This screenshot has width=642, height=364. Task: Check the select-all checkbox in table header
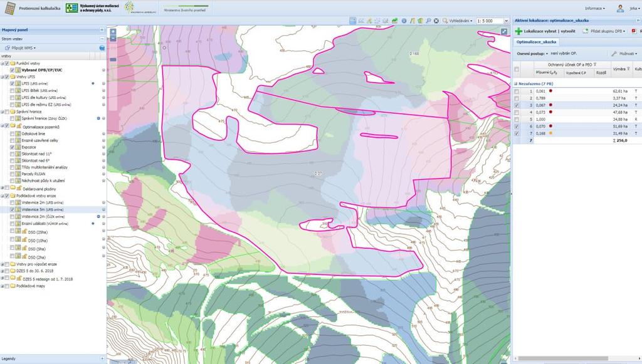[517, 69]
